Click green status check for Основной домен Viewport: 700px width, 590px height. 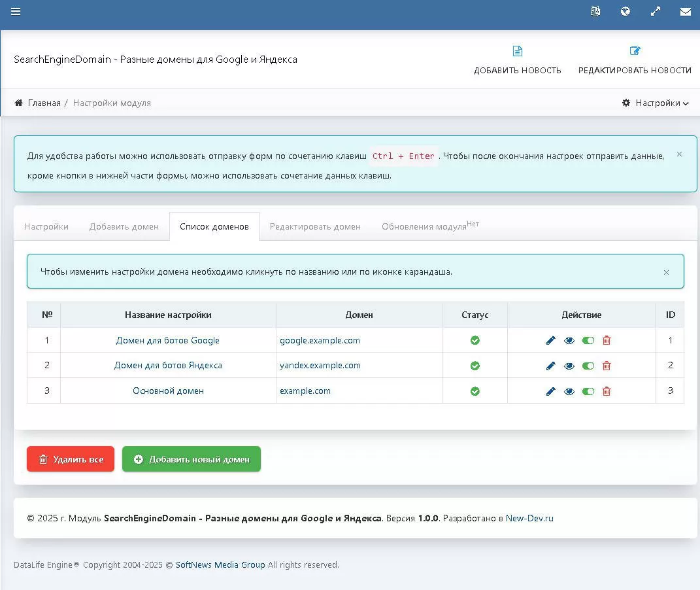click(475, 391)
